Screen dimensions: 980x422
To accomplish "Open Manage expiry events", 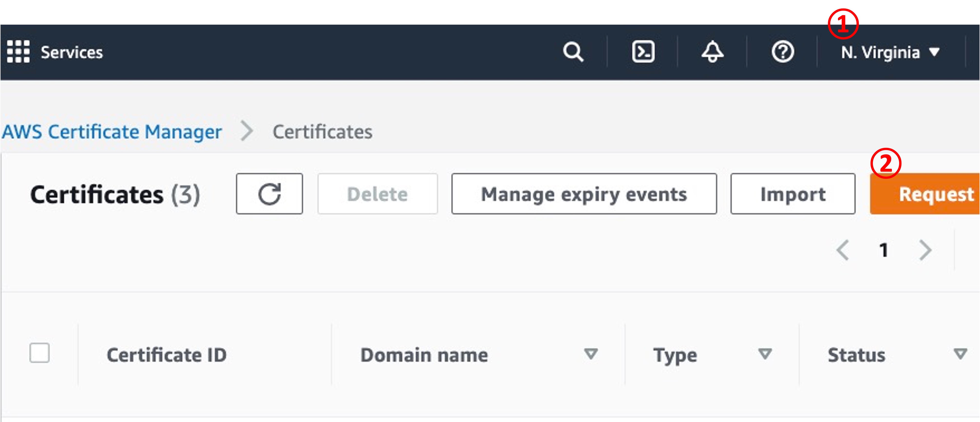I will 584,194.
